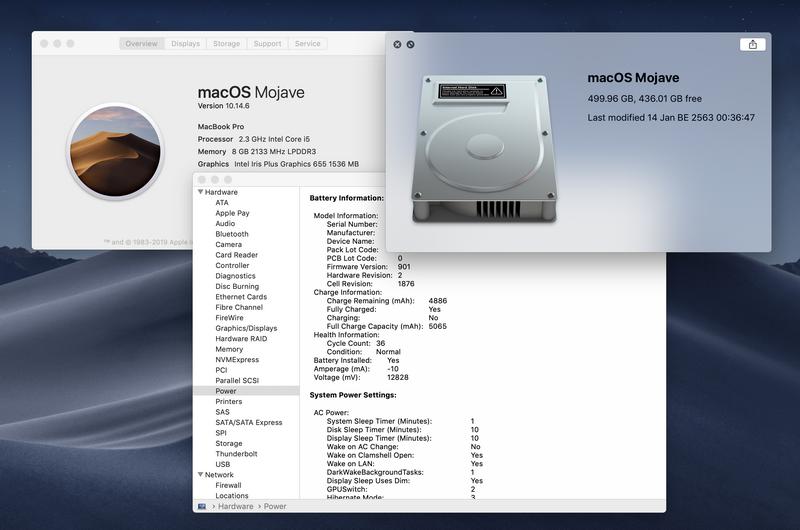
Task: Select Card Reader in the sidebar
Action: (237, 255)
